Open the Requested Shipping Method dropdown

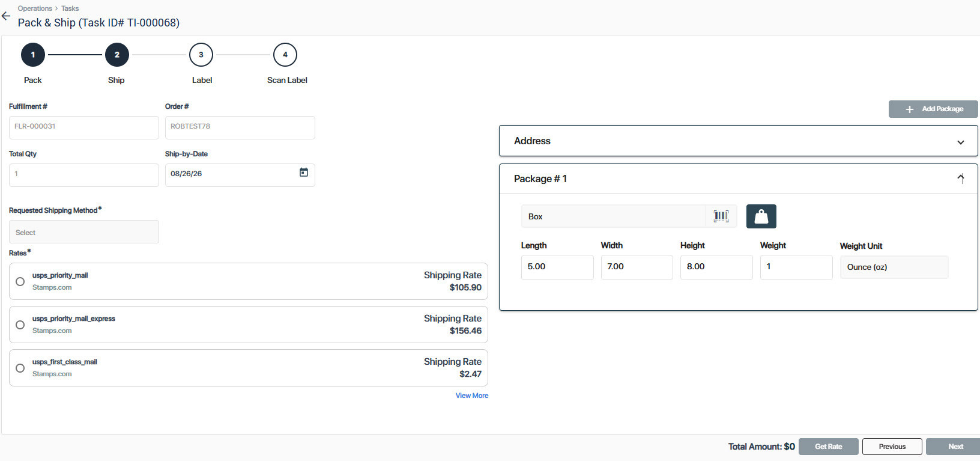pyautogui.click(x=84, y=232)
